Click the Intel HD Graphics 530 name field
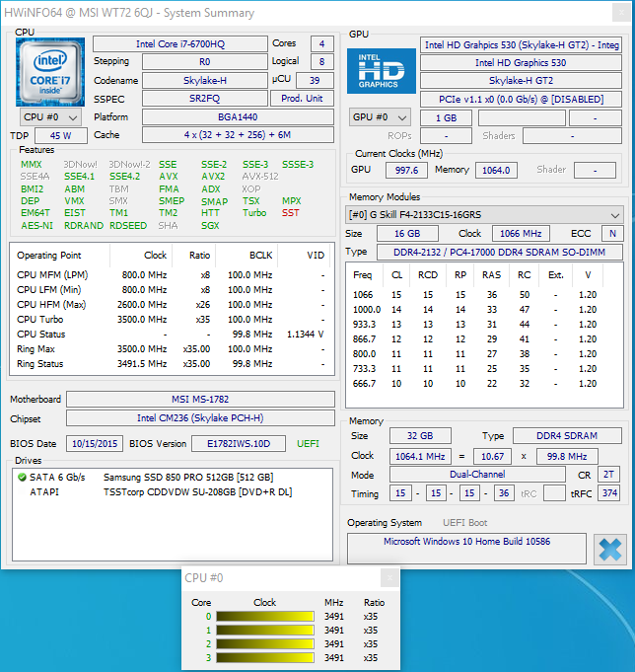 coord(521,62)
